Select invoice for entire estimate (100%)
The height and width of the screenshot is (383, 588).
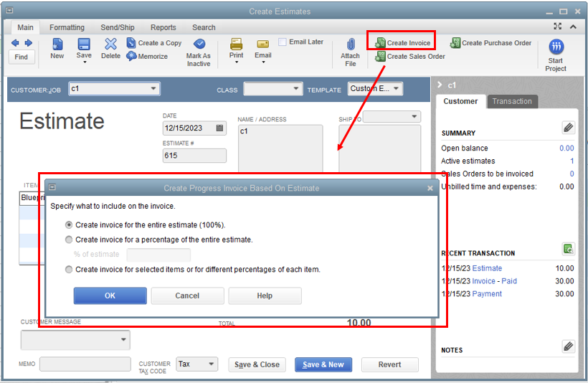69,225
